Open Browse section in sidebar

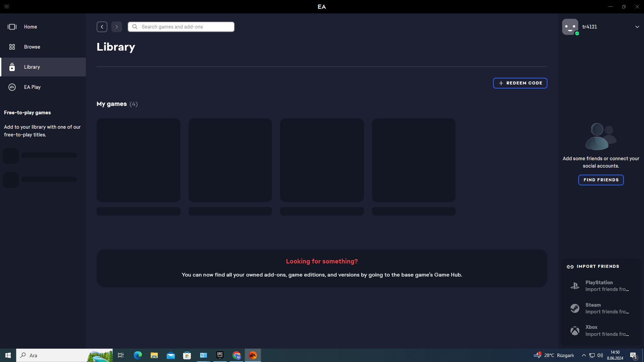43,47
